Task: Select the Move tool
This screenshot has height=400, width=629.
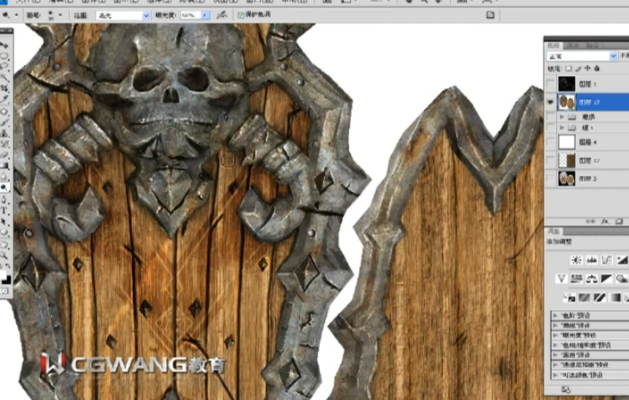Action: (4, 45)
